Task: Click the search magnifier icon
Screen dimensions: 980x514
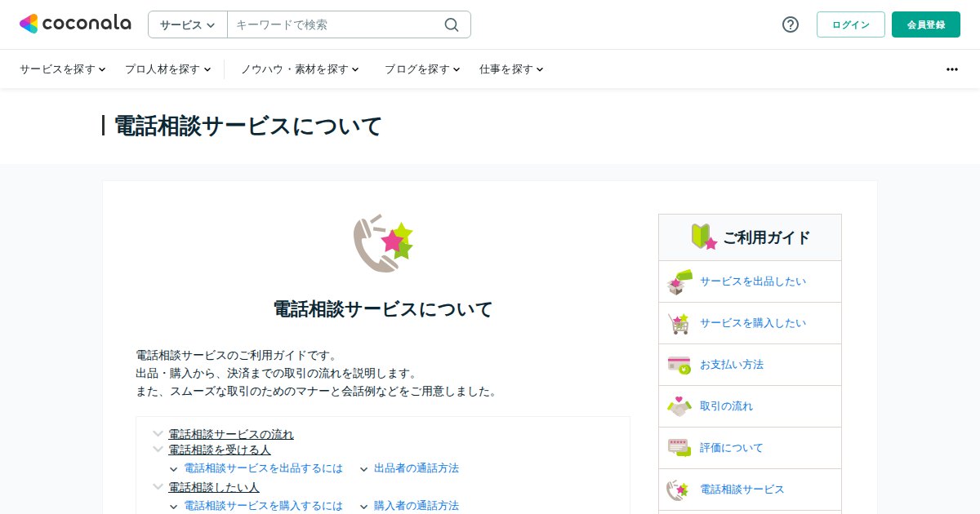Action: 452,24
